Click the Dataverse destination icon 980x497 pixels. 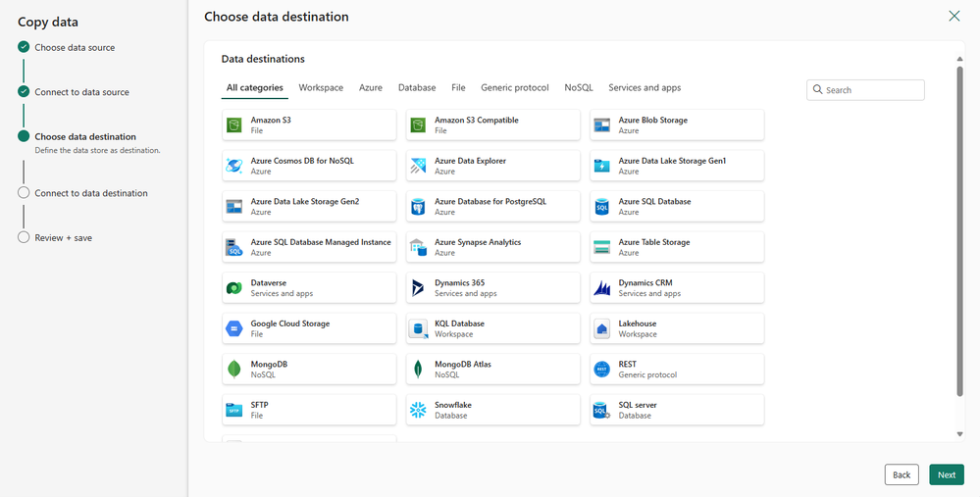(234, 288)
